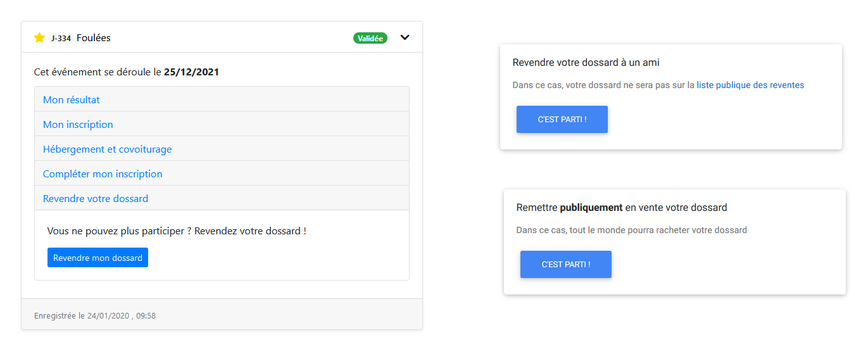The width and height of the screenshot is (868, 354).
Task: Collapse the Revendre votre dossard section
Action: tap(96, 198)
